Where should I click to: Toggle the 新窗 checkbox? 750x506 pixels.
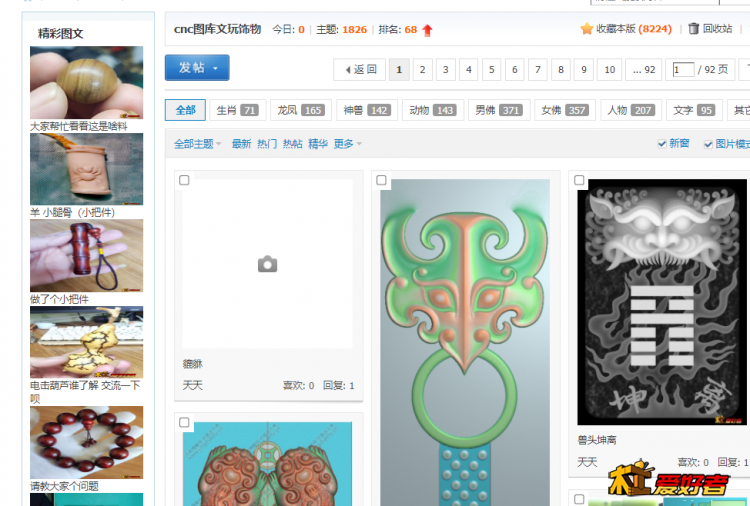coord(662,144)
